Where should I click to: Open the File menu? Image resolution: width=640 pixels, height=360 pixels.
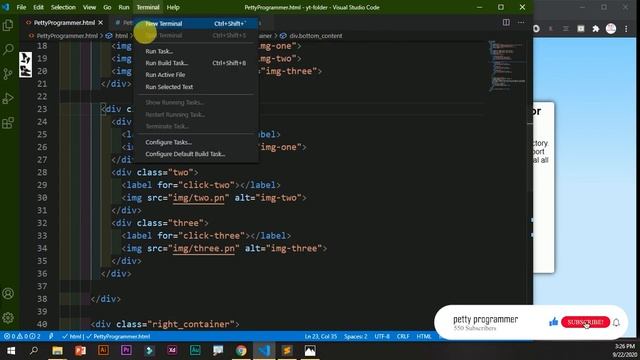point(21,7)
